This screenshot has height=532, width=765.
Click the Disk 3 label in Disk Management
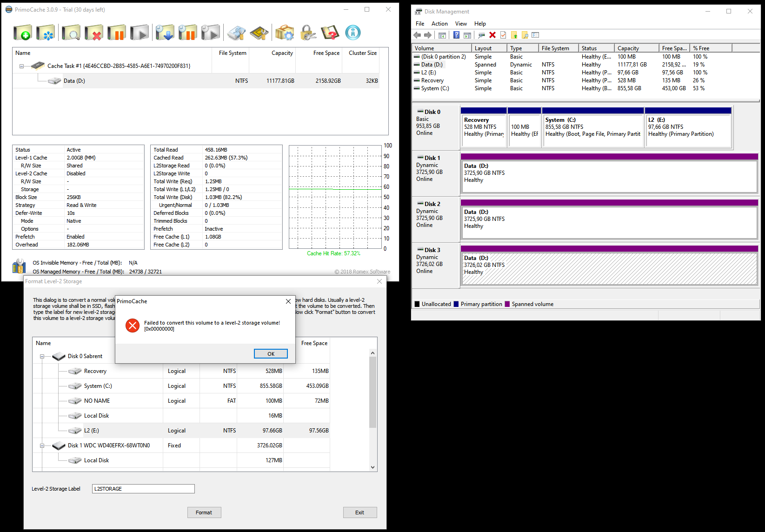pos(432,250)
